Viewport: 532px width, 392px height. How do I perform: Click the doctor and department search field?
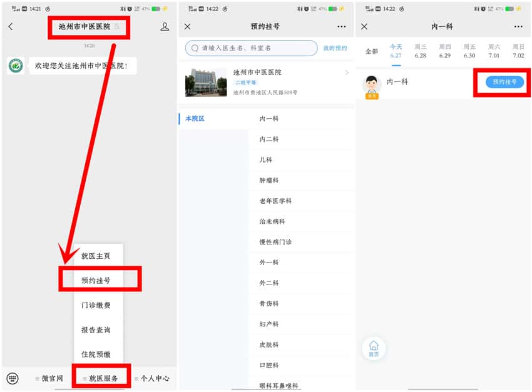tap(252, 48)
